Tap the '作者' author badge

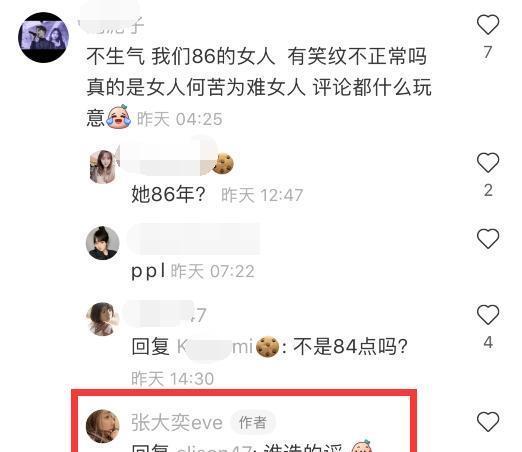(253, 423)
